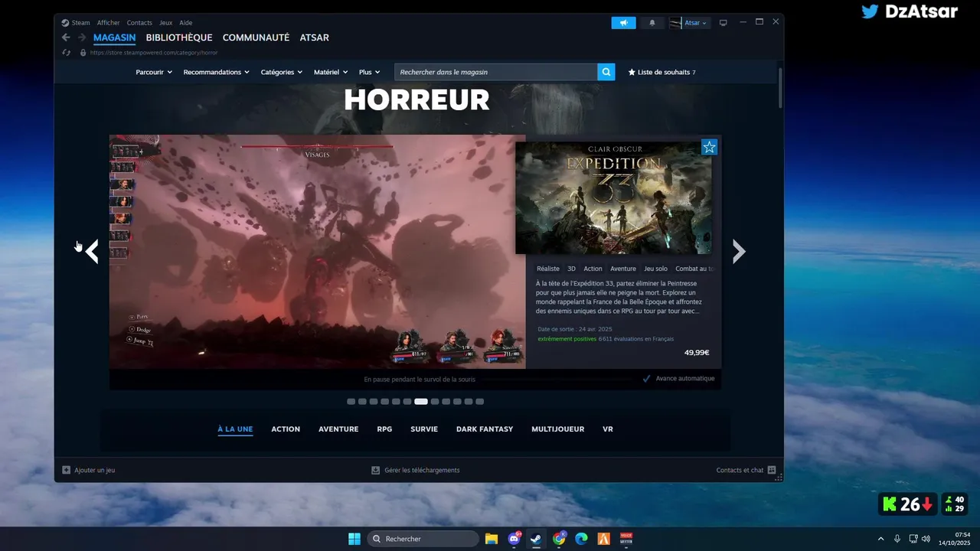The height and width of the screenshot is (551, 980).
Task: Click the Réaliste tag
Action: [x=548, y=269]
